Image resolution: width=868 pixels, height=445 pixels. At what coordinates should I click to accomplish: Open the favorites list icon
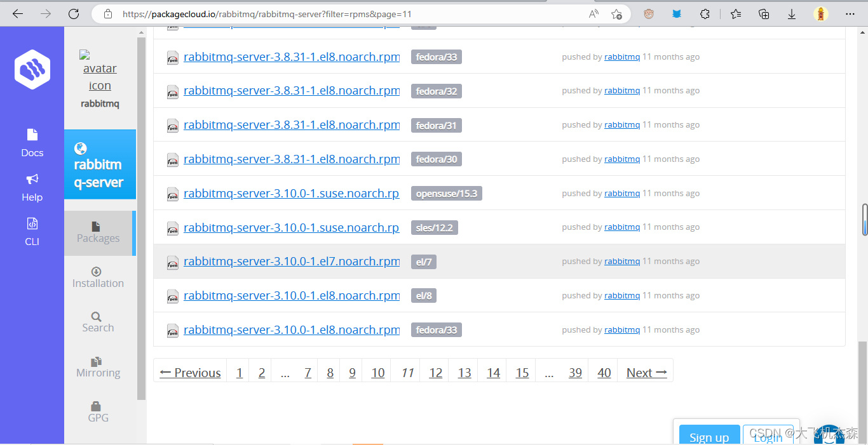point(736,14)
